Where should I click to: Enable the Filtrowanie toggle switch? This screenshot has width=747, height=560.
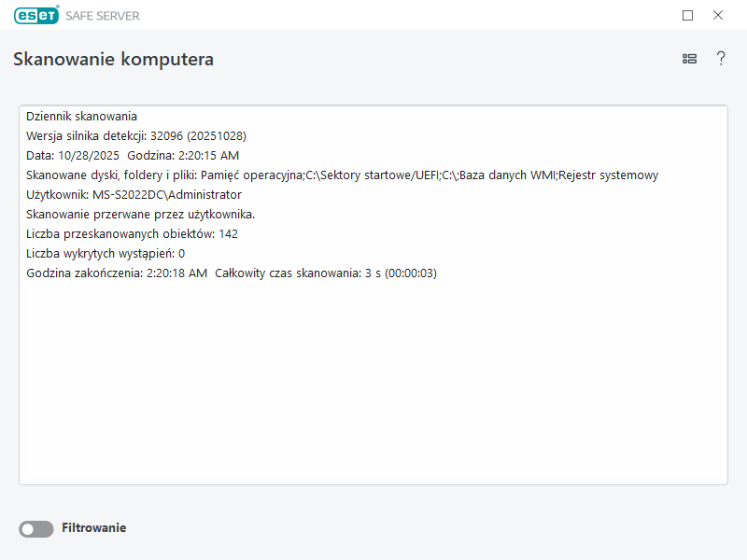36,529
